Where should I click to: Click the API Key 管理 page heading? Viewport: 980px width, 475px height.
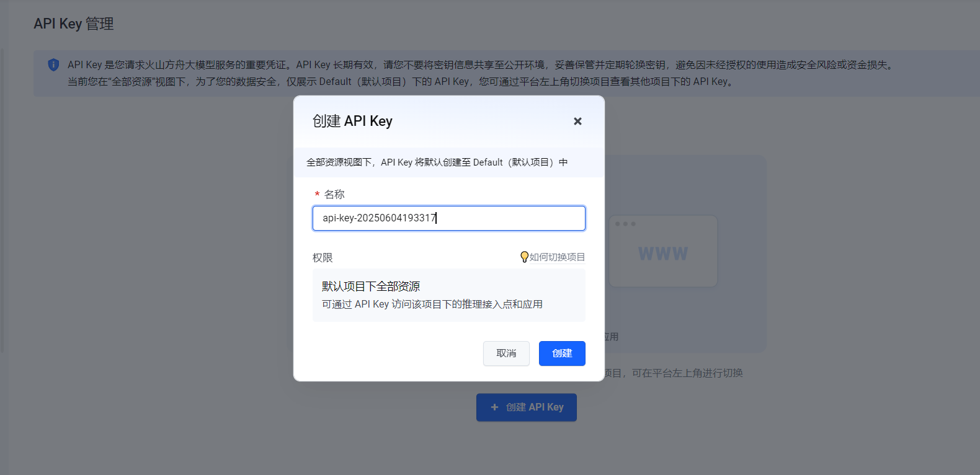74,24
